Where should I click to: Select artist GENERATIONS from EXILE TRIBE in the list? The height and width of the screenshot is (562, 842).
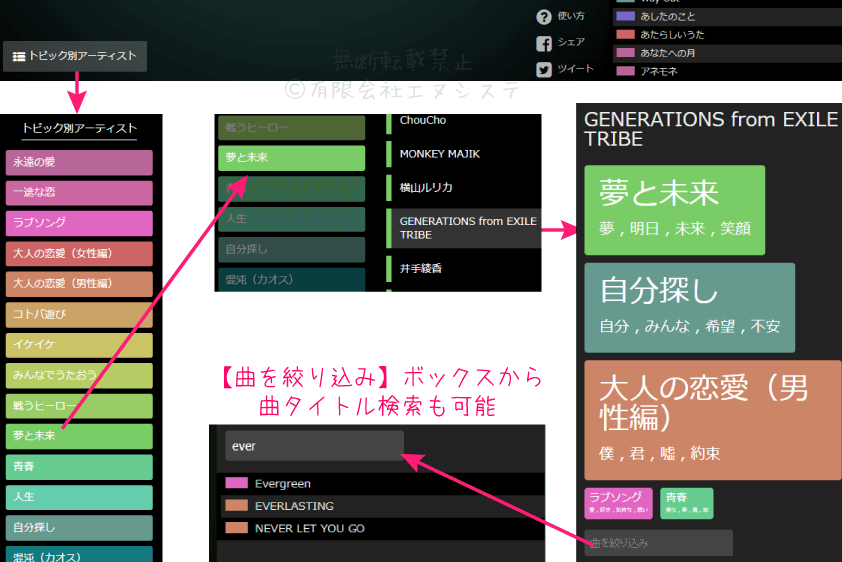[463, 228]
